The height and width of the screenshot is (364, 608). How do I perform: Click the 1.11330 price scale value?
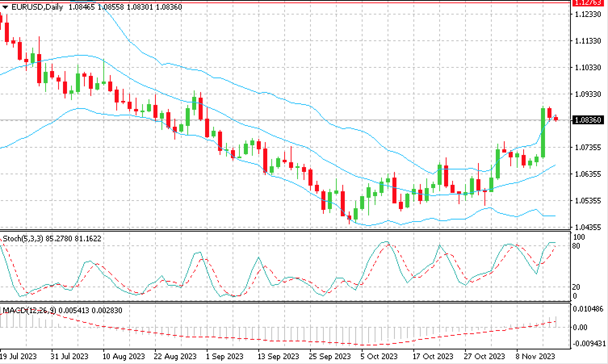pyautogui.click(x=588, y=41)
